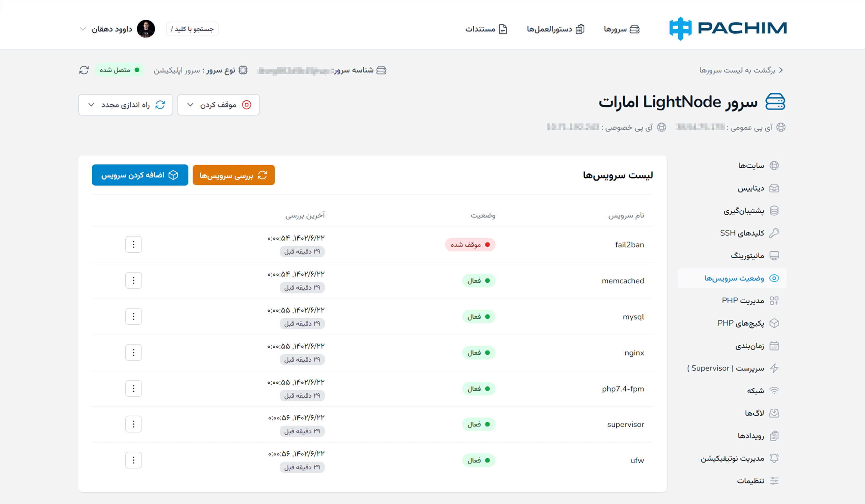Click the فعال status badge of memcached
Viewport: 865px width, 504px height.
tap(479, 281)
